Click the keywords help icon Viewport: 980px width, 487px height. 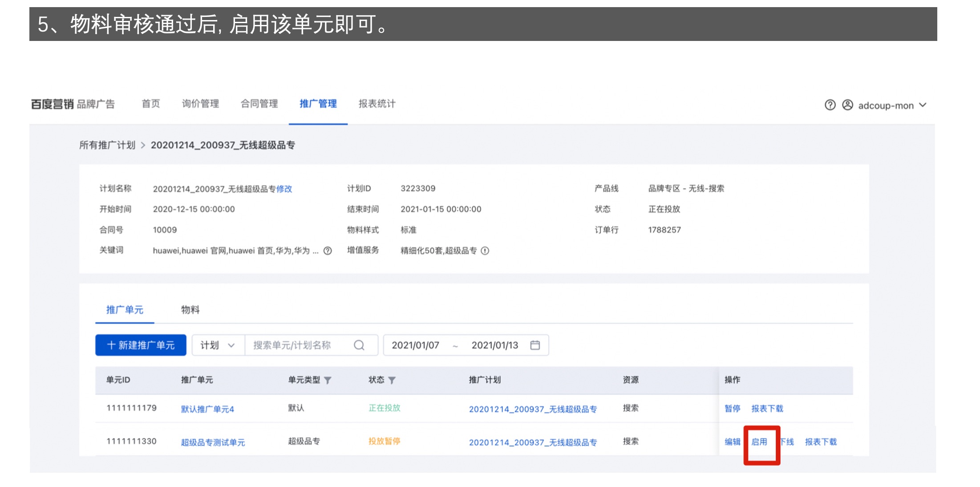328,251
